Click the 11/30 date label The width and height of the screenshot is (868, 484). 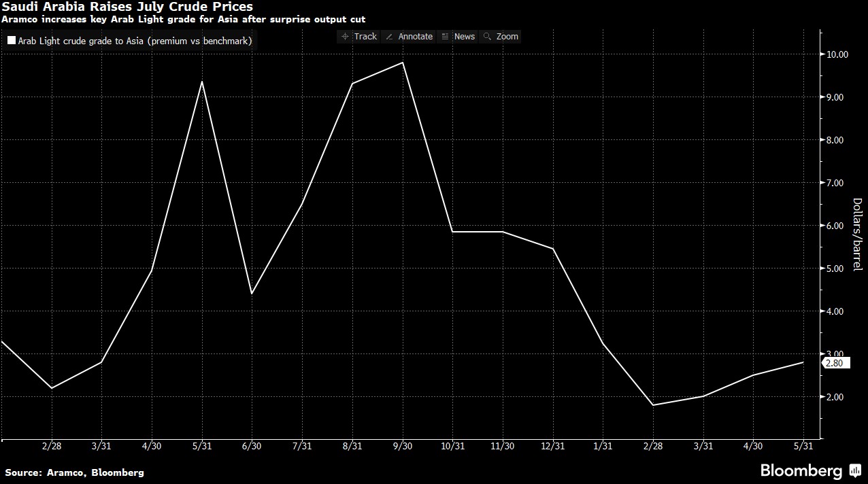coord(503,446)
